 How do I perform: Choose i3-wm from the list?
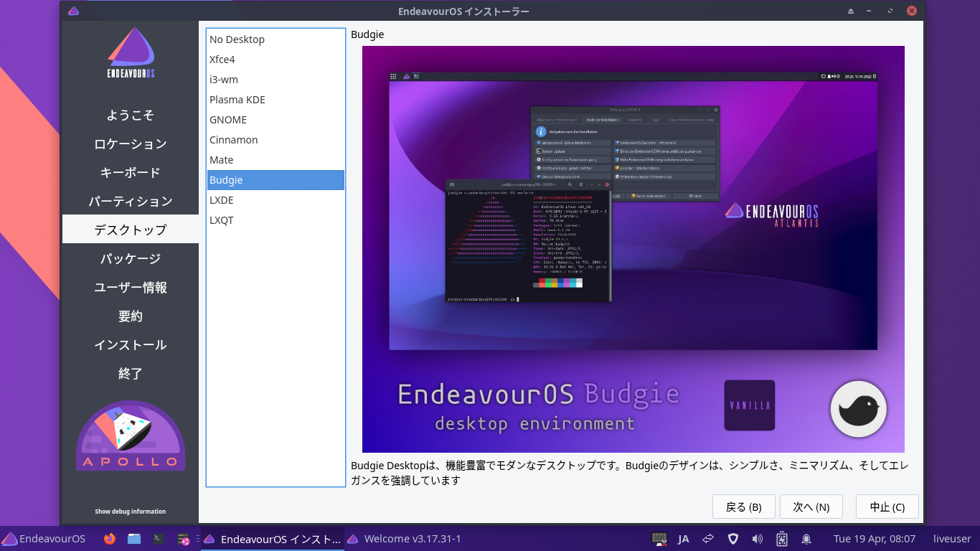275,80
